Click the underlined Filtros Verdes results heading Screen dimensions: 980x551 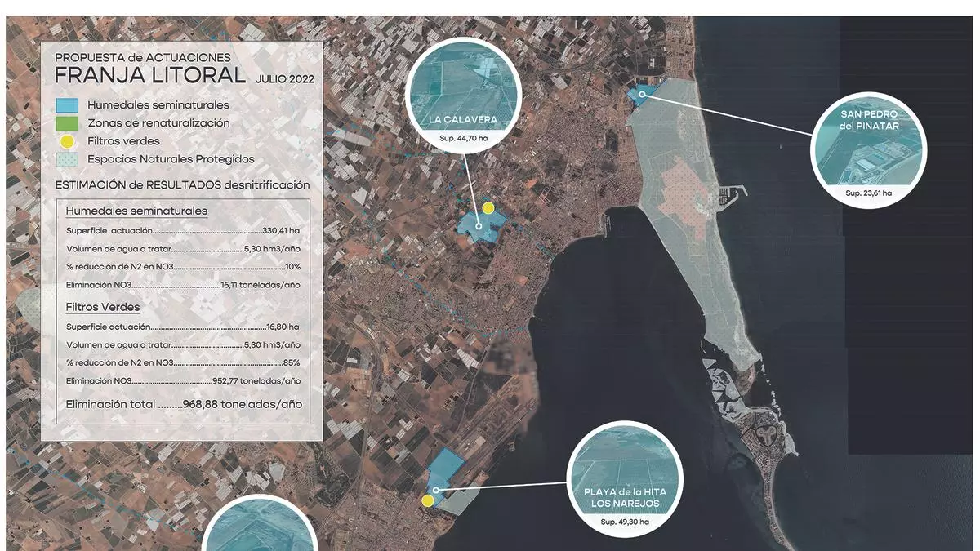pos(103,308)
